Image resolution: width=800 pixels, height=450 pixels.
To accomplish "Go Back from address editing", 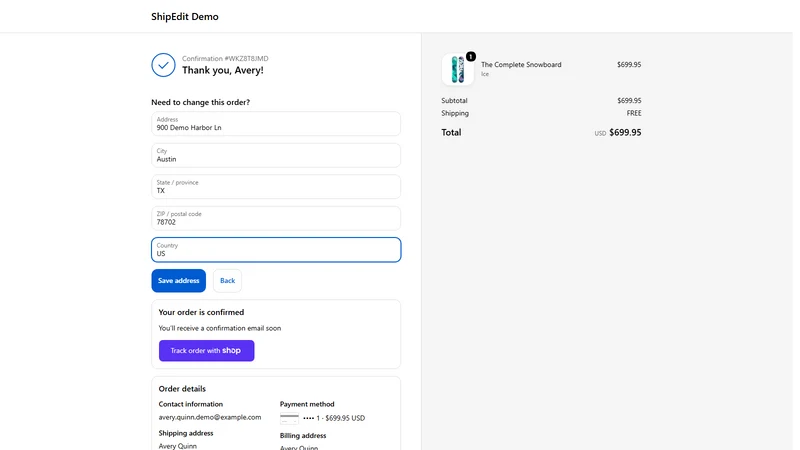I will coord(228,281).
